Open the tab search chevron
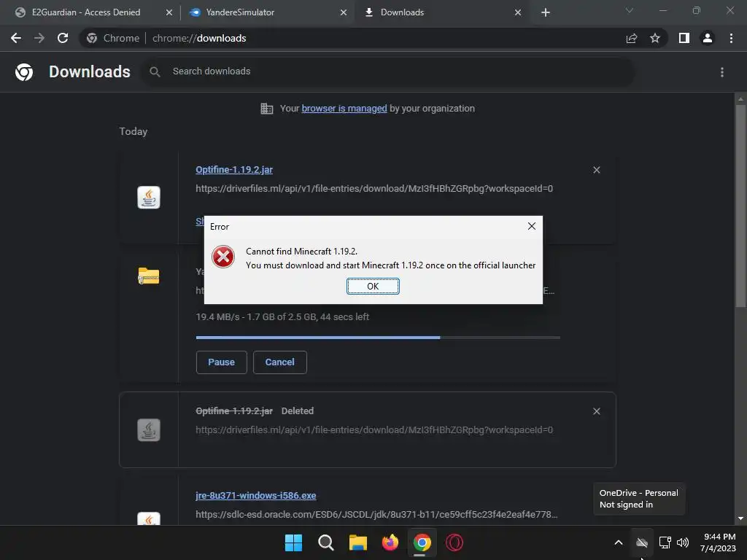The height and width of the screenshot is (560, 747). coord(630,10)
